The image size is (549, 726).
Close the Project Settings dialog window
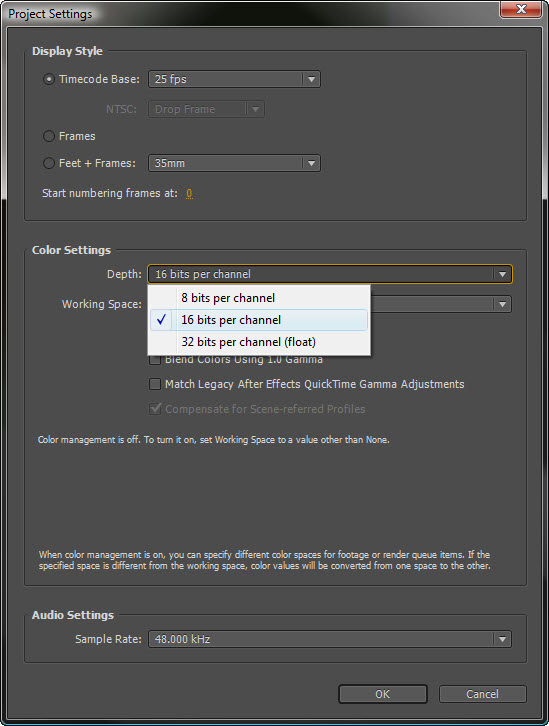coord(521,9)
